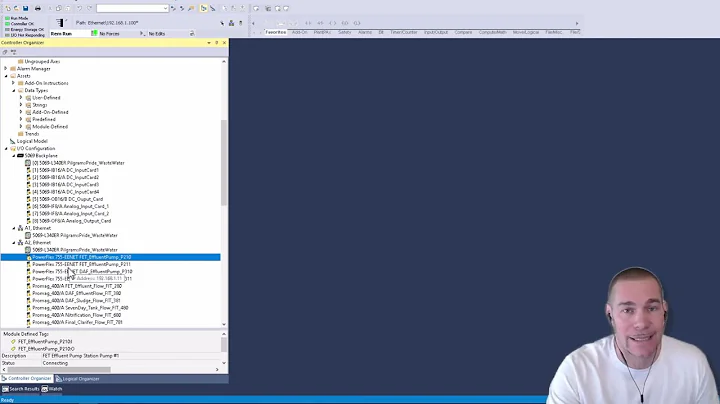This screenshot has height=404, width=720.
Task: Collapse the Data Types node
Action: tap(13, 90)
